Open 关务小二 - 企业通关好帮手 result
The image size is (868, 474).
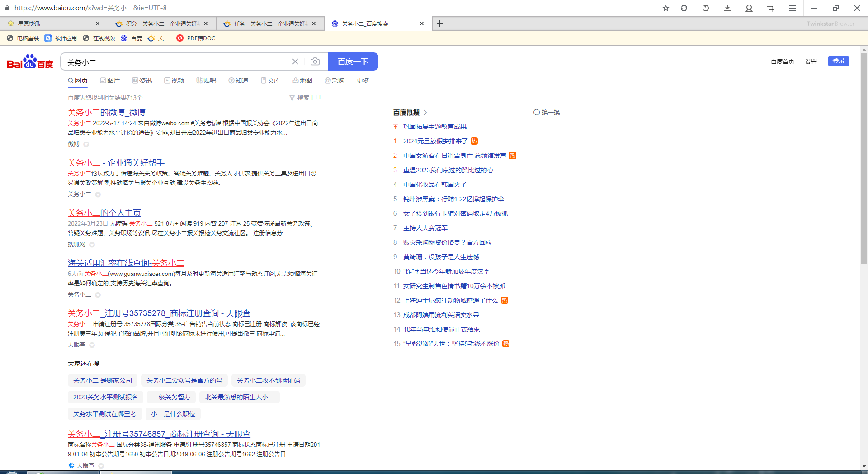[x=116, y=162]
